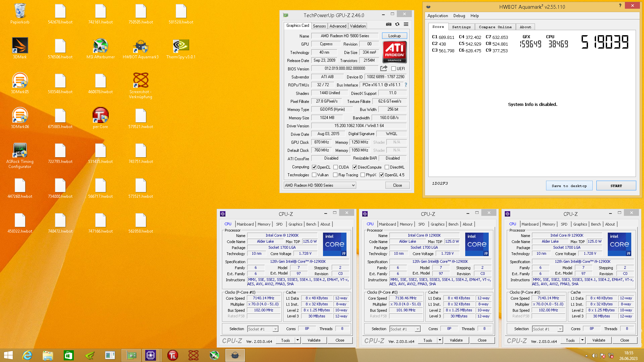Open the Aquamark Help menu
Screen dimensions: 644x362
point(474,16)
